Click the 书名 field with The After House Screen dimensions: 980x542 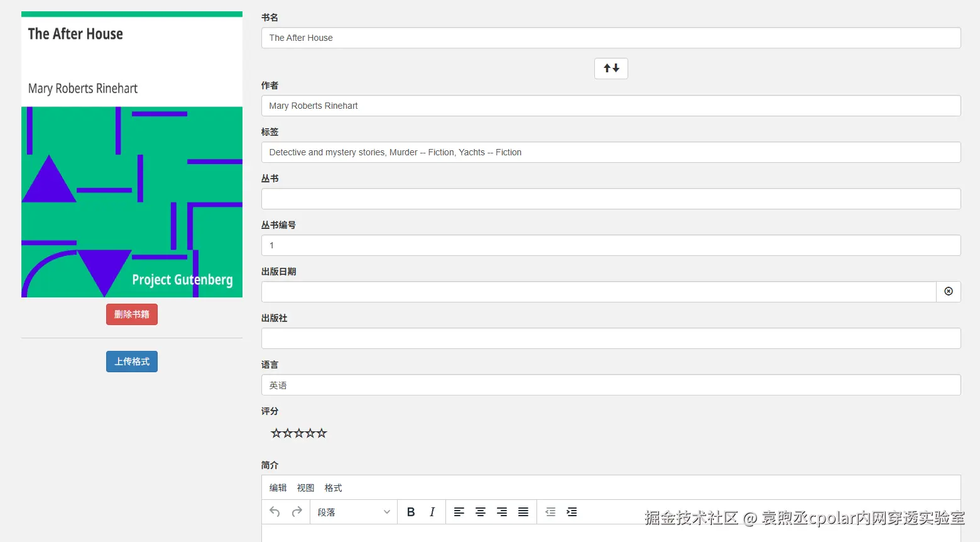pos(611,38)
